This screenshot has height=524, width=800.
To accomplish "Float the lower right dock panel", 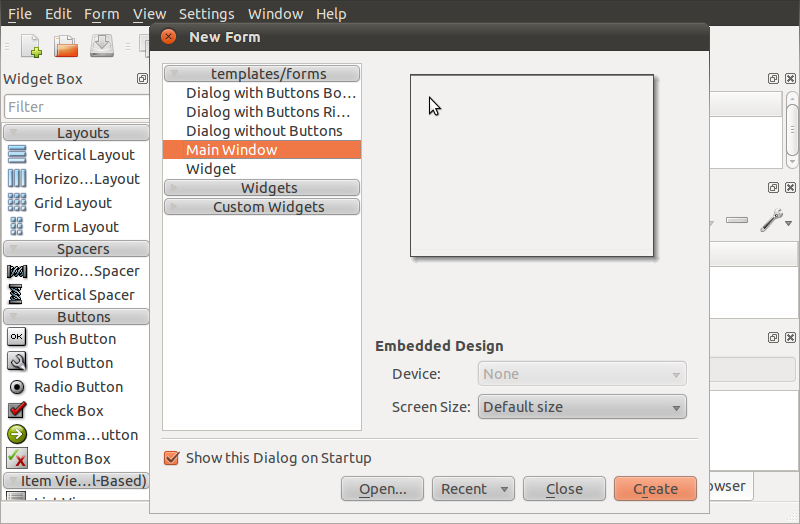I will pyautogui.click(x=773, y=338).
